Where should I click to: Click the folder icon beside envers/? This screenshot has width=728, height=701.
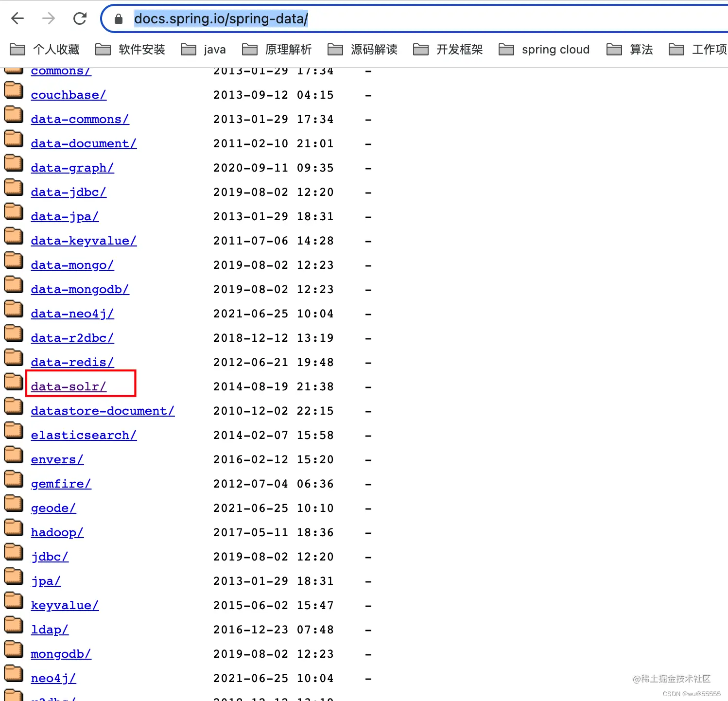[x=14, y=455]
